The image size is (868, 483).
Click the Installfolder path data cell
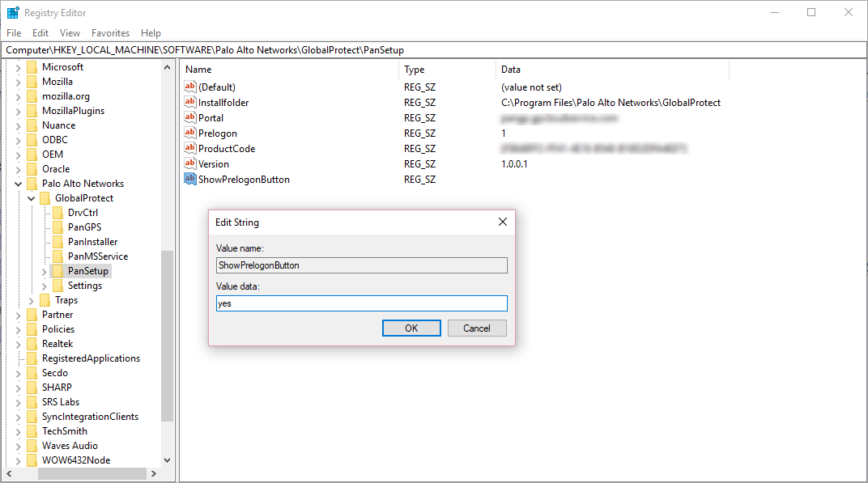point(611,103)
